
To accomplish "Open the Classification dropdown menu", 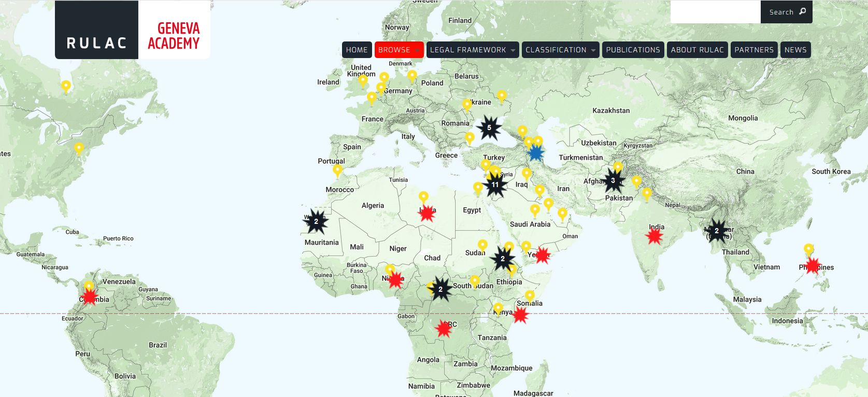I will pos(560,50).
